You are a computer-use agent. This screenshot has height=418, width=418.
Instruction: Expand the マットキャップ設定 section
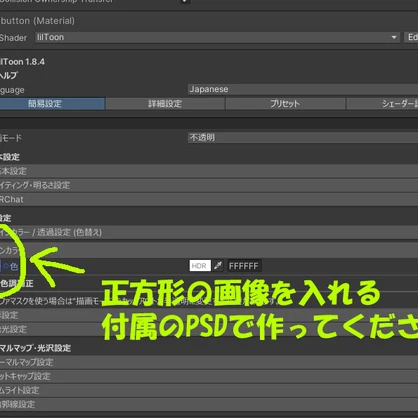tap(209, 376)
